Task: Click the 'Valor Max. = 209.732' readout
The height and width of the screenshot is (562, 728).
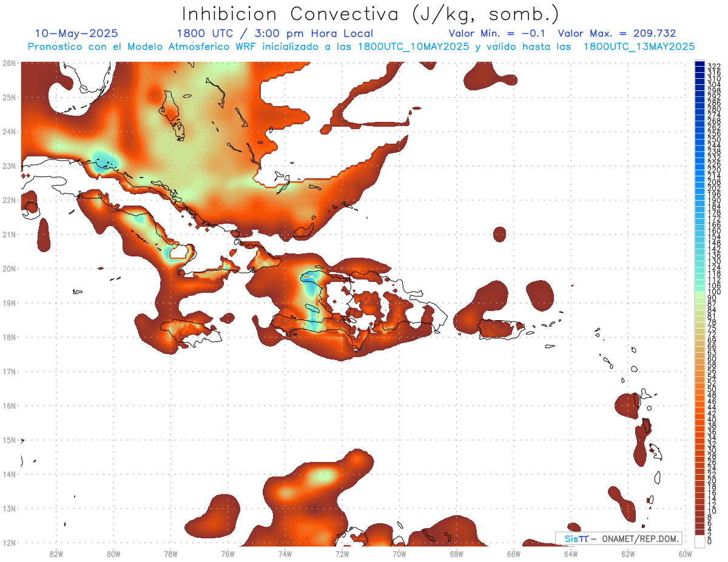Action: [617, 33]
